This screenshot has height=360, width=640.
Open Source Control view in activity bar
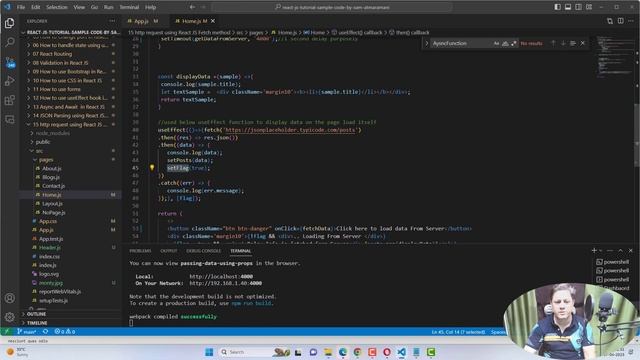pos(9,62)
